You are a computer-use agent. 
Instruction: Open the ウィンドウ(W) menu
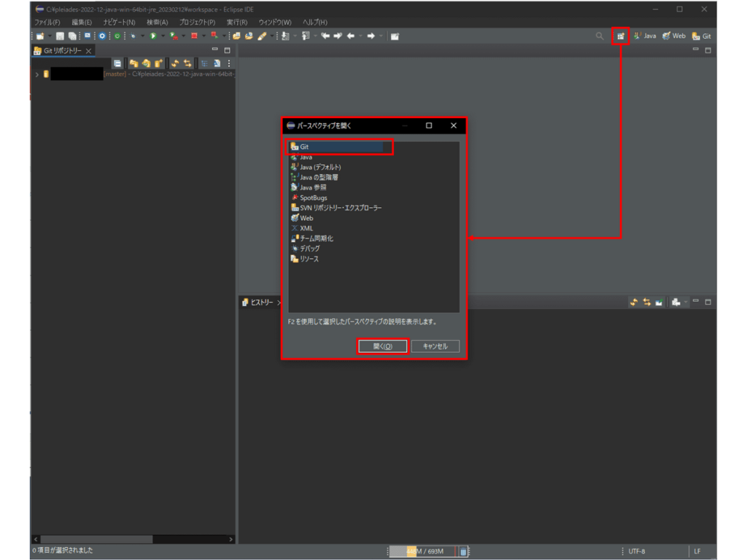[275, 23]
